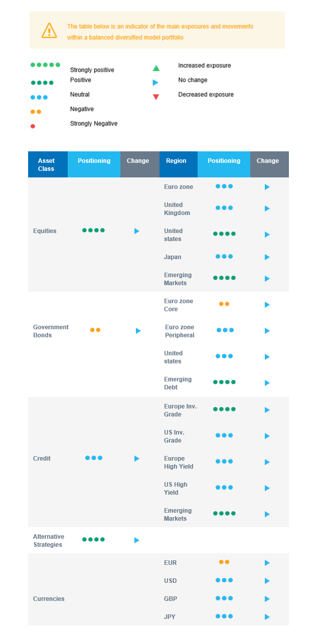The width and height of the screenshot is (319, 644).
Task: Click the Euro zone Core change arrow
Action: click(x=267, y=305)
